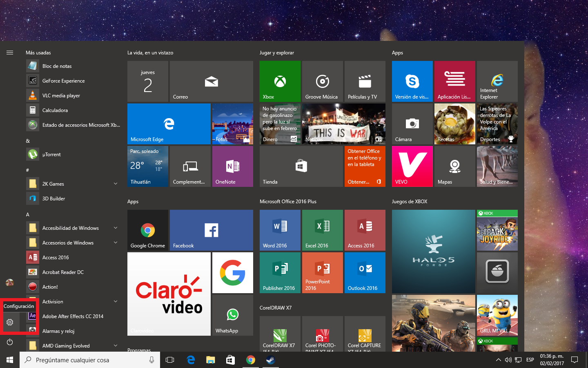Image resolution: width=588 pixels, height=368 pixels.
Task: Launch the Microsoft Edge tile
Action: pyautogui.click(x=169, y=124)
